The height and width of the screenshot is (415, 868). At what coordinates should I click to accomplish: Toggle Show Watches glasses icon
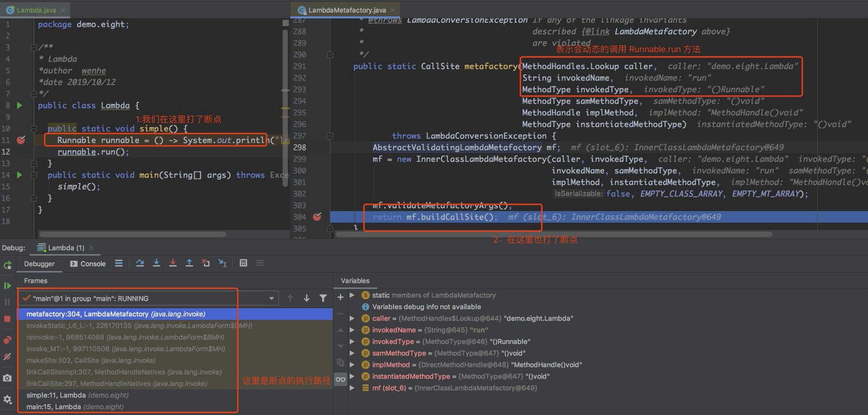(341, 379)
